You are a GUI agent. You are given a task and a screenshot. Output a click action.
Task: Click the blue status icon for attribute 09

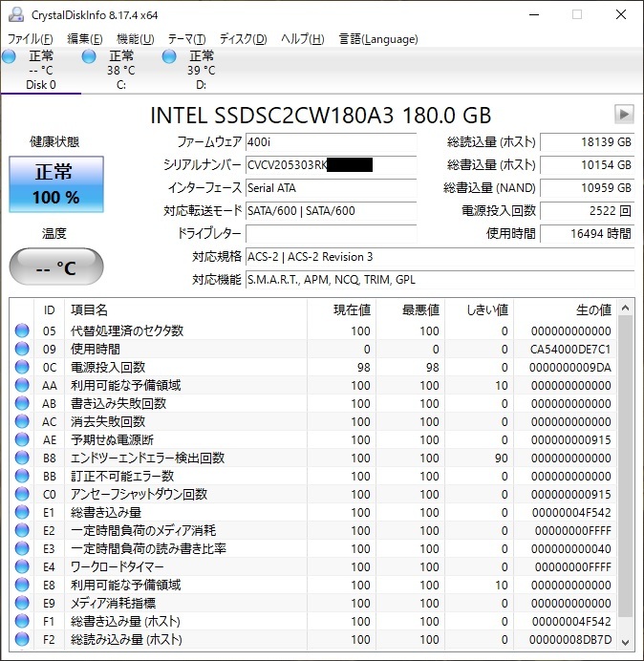pyautogui.click(x=22, y=349)
